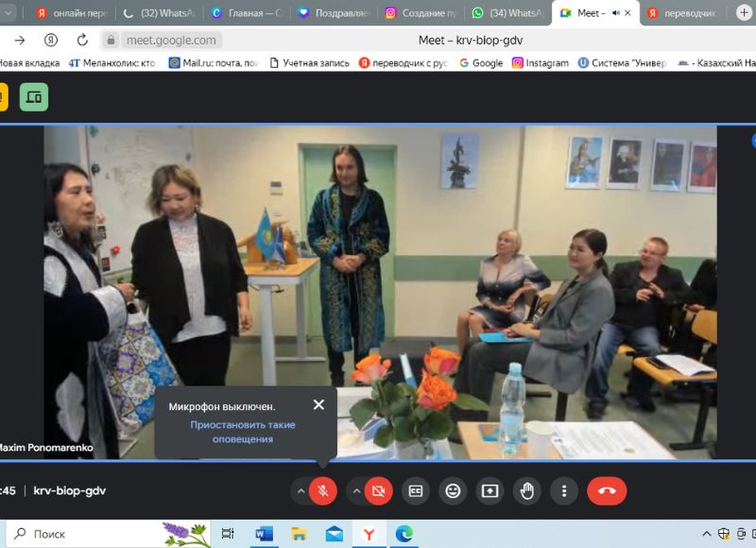Screen dimensions: 756x548
Task: Open Microsoft Word from the taskbar
Action: tap(264, 534)
